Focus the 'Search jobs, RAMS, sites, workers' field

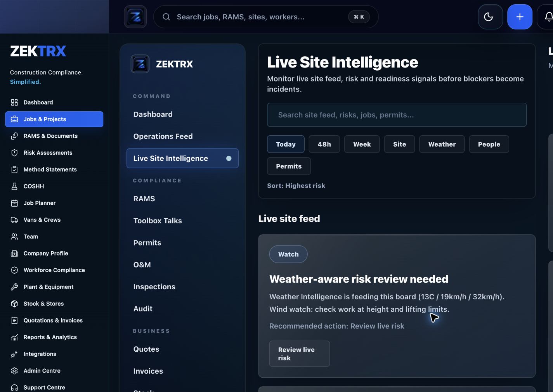(266, 17)
